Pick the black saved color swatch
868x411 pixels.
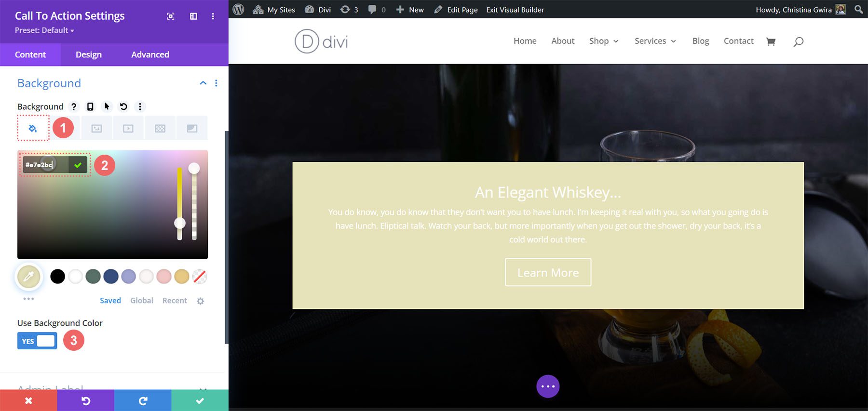(x=57, y=277)
